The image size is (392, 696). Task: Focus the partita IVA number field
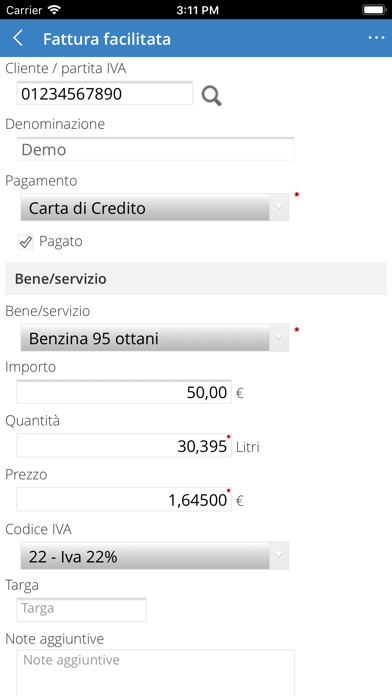pos(105,93)
